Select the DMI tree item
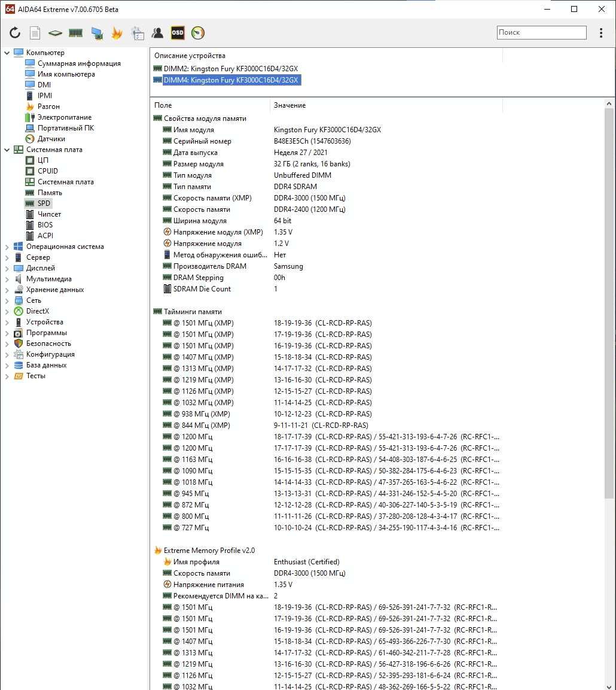This screenshot has width=616, height=690. [x=44, y=85]
